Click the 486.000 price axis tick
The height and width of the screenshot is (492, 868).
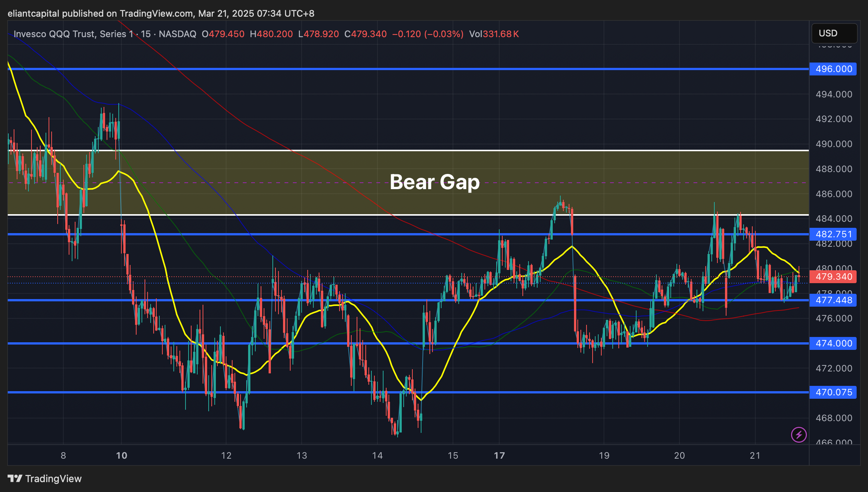pyautogui.click(x=834, y=194)
